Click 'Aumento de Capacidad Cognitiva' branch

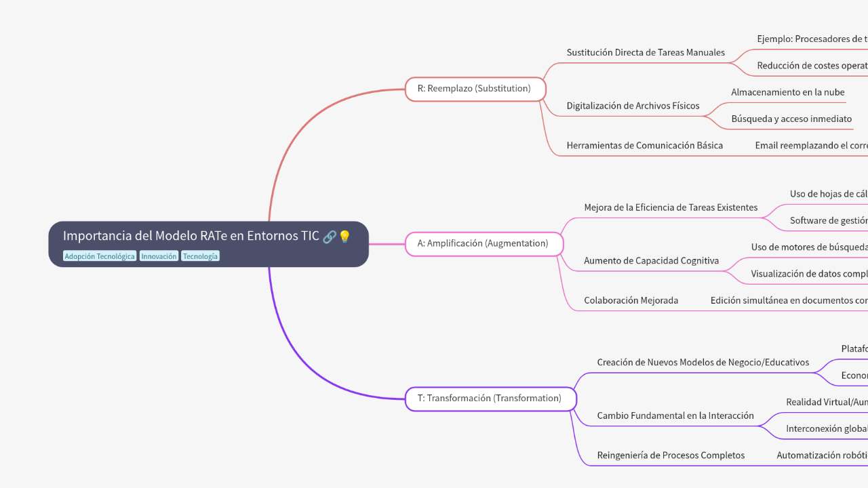[651, 261]
